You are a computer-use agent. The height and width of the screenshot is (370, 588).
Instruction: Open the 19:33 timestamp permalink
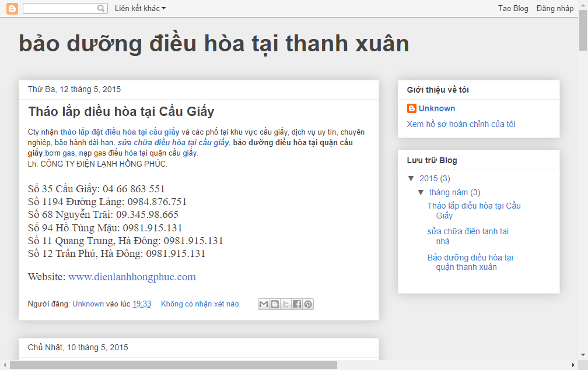pyautogui.click(x=142, y=304)
